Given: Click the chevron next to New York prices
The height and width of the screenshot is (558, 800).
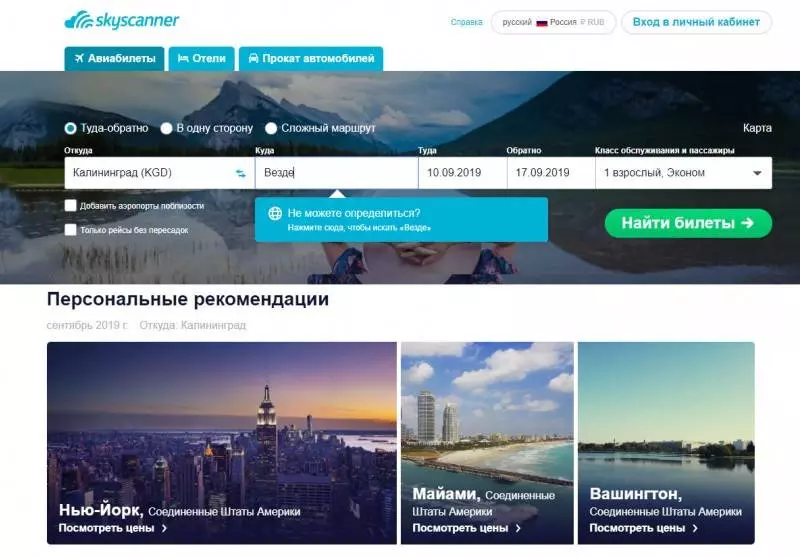Looking at the screenshot, I should pos(164,528).
